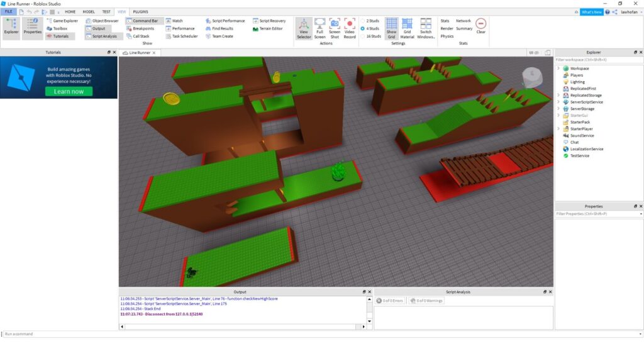Image resolution: width=644 pixels, height=349 pixels.
Task: Open the What's New button
Action: [x=591, y=12]
